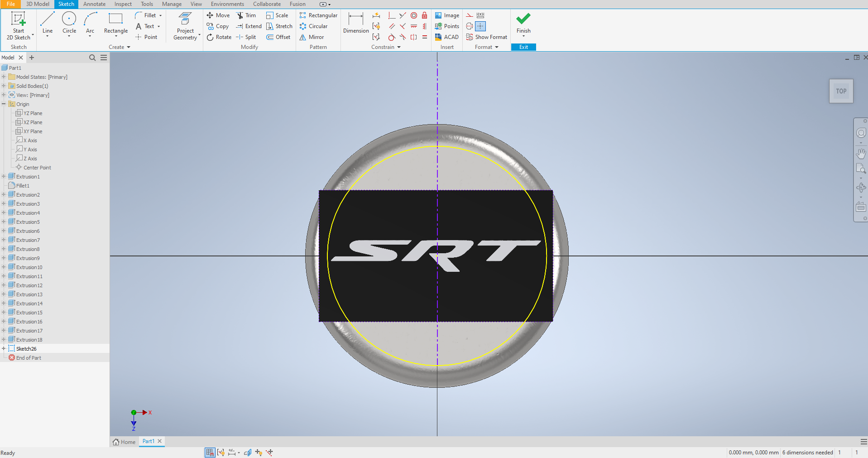Apply the Mirror pattern tool
The image size is (868, 458).
click(x=312, y=37)
